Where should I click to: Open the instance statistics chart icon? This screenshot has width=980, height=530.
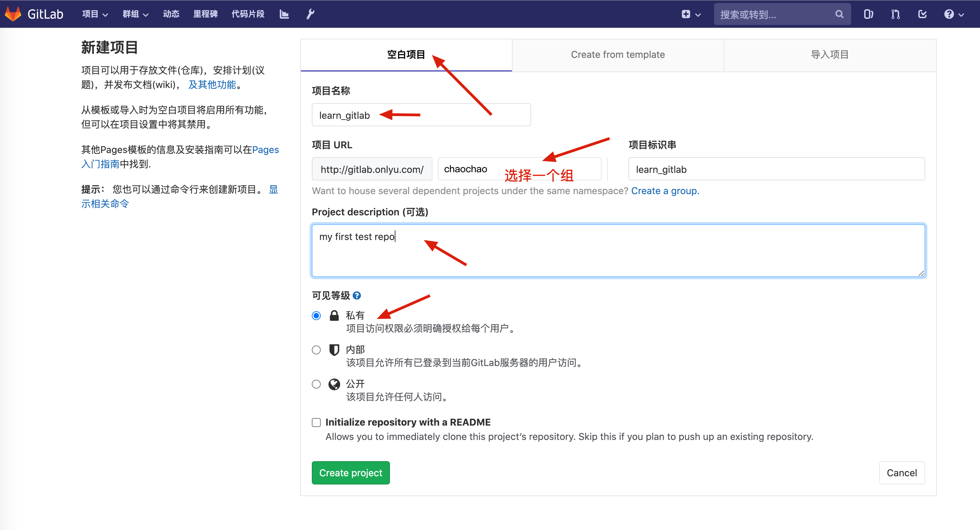coord(284,14)
